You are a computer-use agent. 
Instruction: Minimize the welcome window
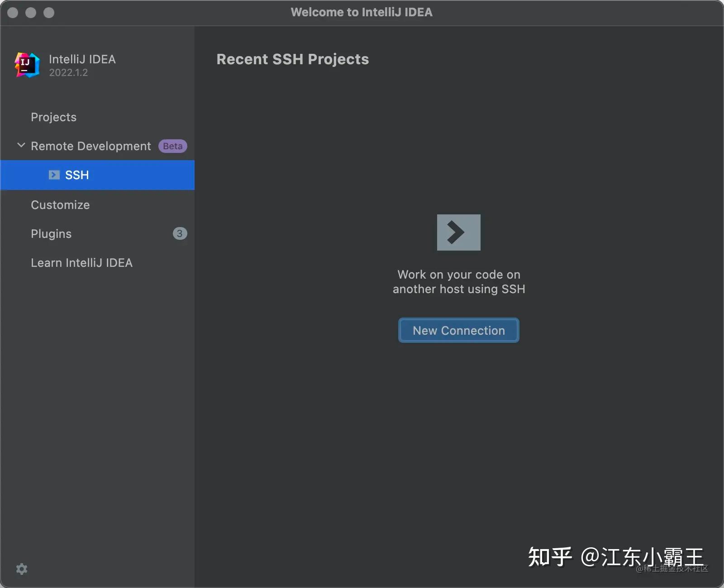click(x=31, y=13)
